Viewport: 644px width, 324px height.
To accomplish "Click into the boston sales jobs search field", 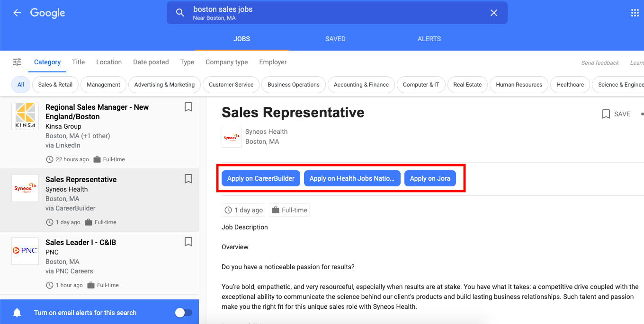I will pos(336,13).
